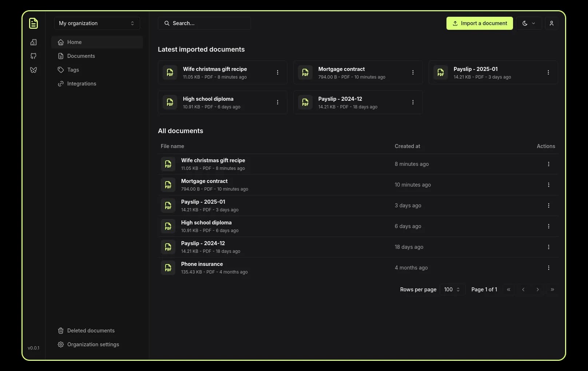Open the Rows per page dropdown
588x371 pixels.
[x=452, y=290]
